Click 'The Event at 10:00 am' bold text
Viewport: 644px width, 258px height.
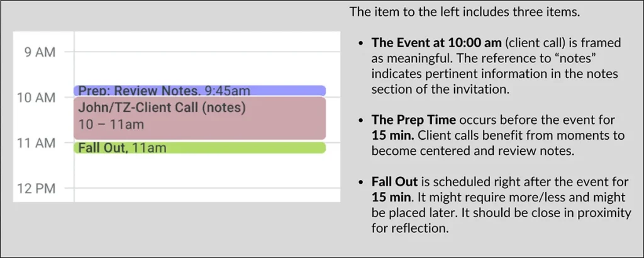point(436,42)
